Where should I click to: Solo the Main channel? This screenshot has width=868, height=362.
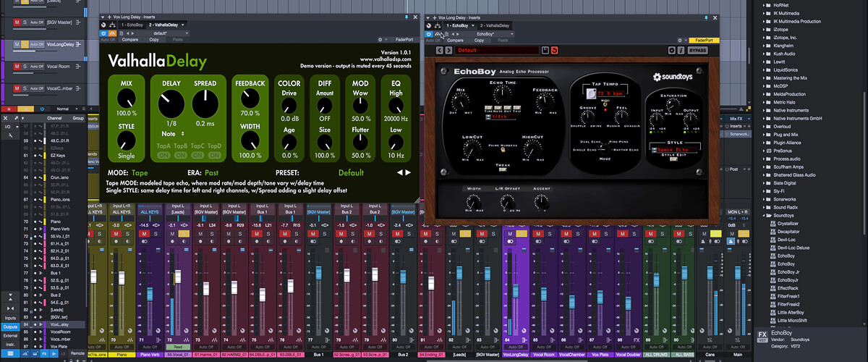tap(743, 234)
